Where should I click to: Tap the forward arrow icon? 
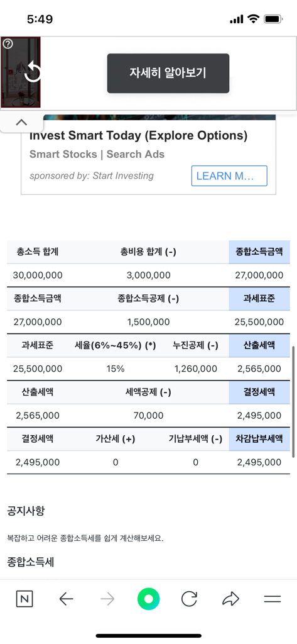point(107,599)
